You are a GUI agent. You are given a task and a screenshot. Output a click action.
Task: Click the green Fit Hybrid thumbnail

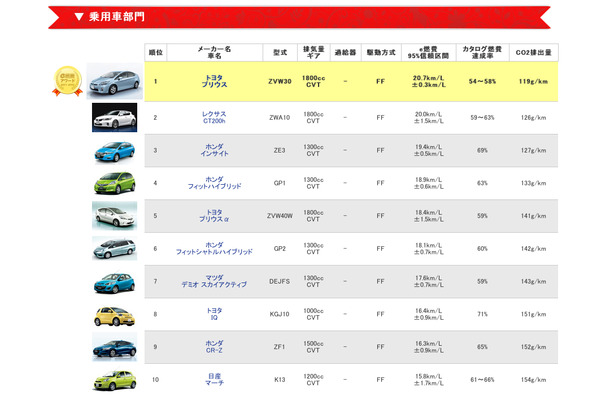pos(115,183)
